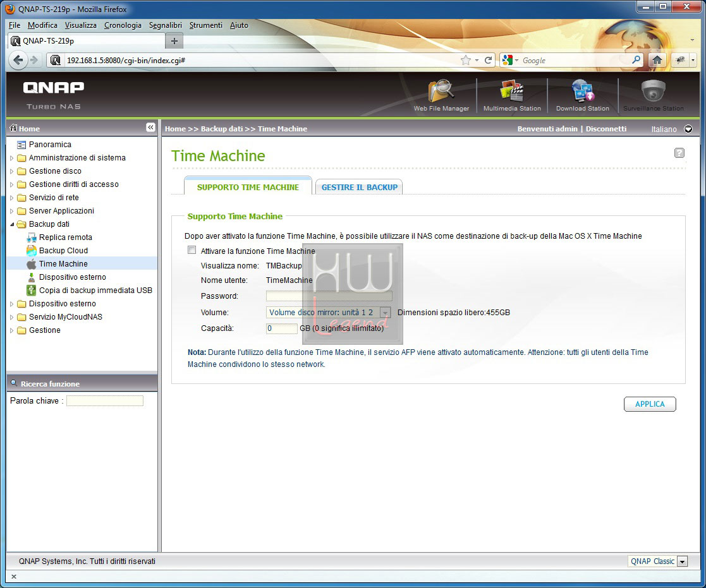This screenshot has width=706, height=588.
Task: Click Backup dati breadcrumb link
Action: tap(221, 129)
